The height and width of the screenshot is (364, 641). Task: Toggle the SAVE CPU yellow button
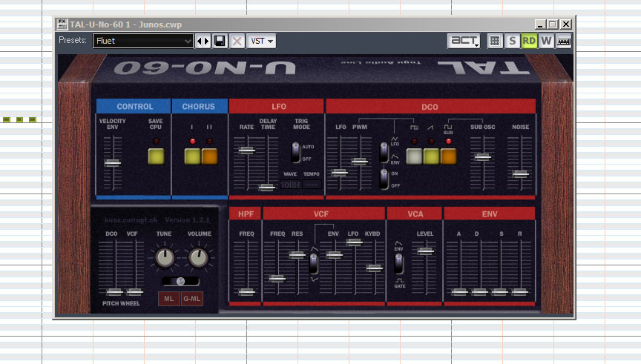click(156, 156)
